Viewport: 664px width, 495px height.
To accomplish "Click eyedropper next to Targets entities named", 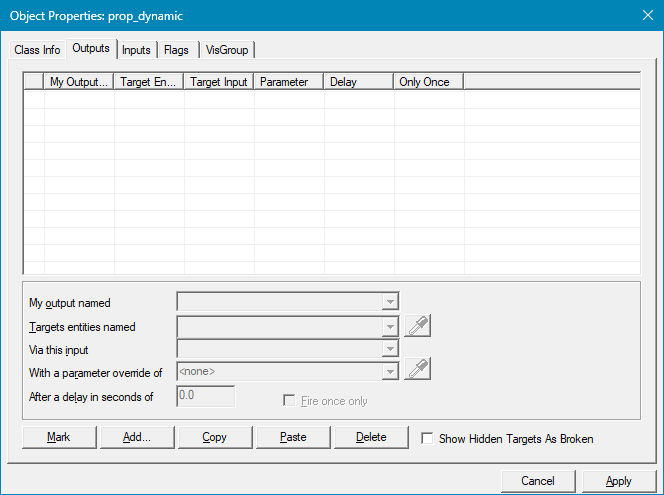I will tap(417, 326).
